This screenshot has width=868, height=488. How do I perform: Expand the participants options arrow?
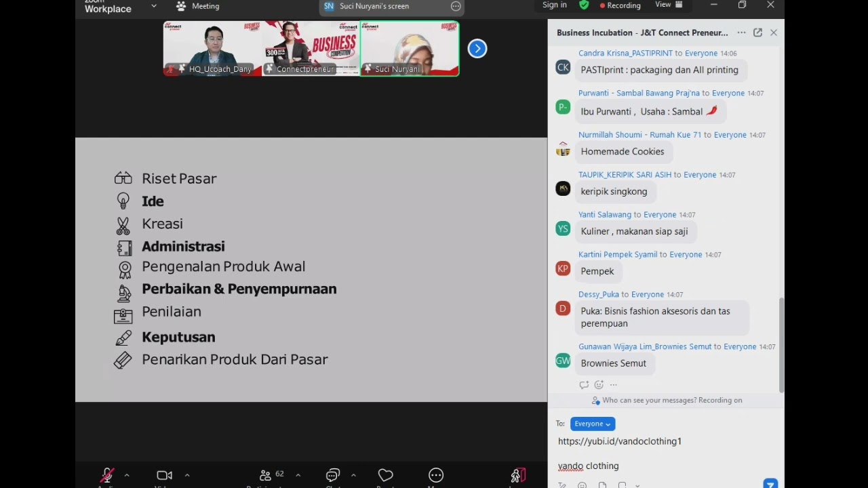(x=298, y=475)
